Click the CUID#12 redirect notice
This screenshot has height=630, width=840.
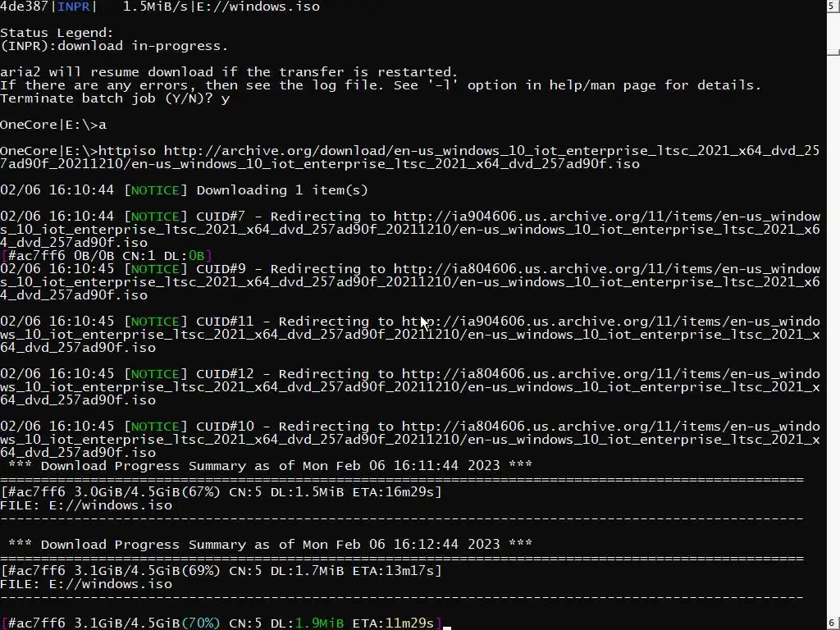(410, 387)
